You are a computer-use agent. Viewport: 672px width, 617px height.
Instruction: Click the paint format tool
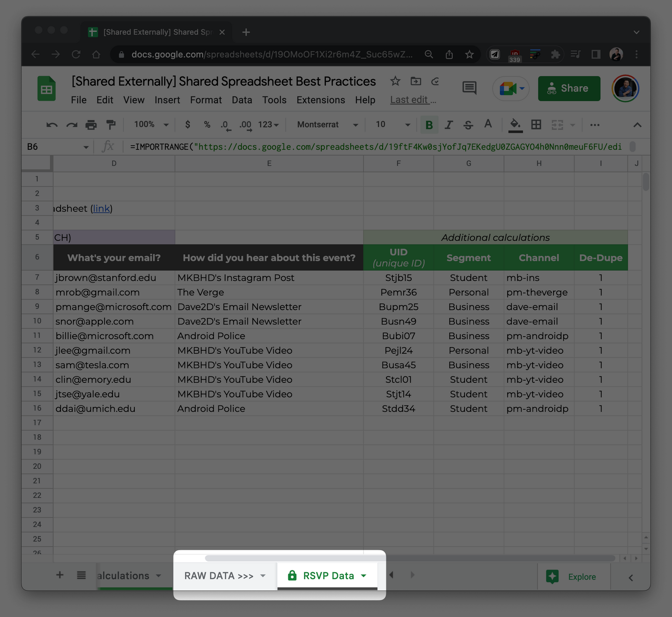(x=110, y=125)
